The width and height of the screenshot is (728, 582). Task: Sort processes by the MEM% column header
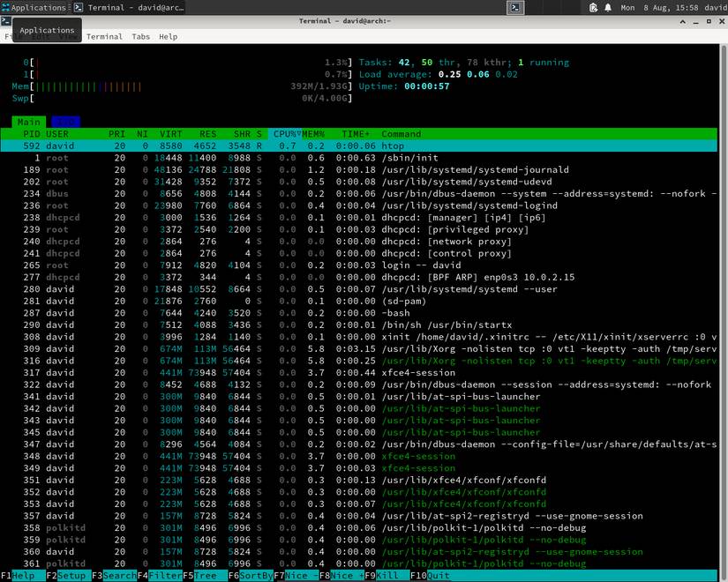point(311,133)
